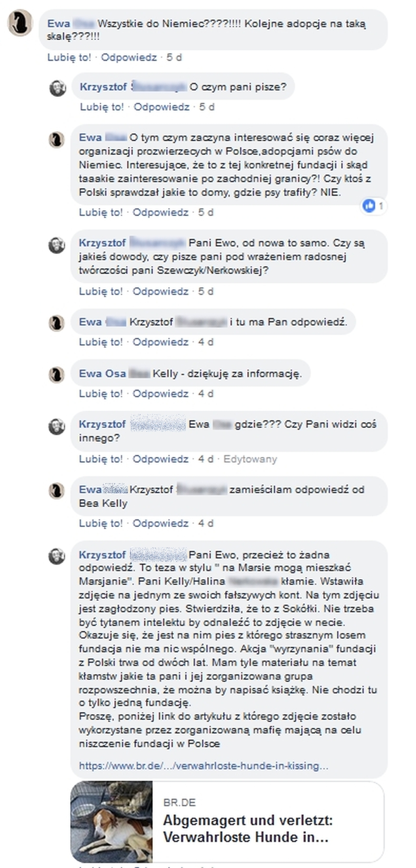Open Krzysztof's avatar on 'Pani Ewo, od nowa' comment
Screen dimensions: 416x868
57,245
